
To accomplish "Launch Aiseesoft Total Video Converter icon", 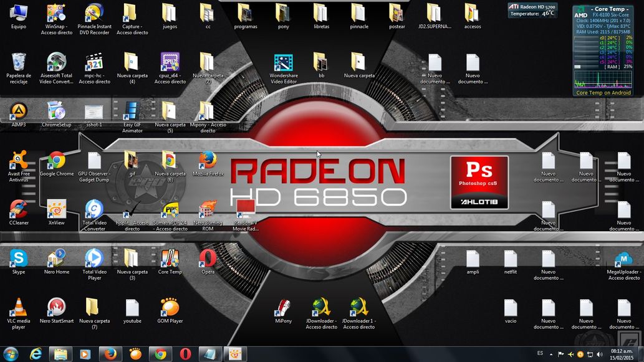I will click(56, 62).
